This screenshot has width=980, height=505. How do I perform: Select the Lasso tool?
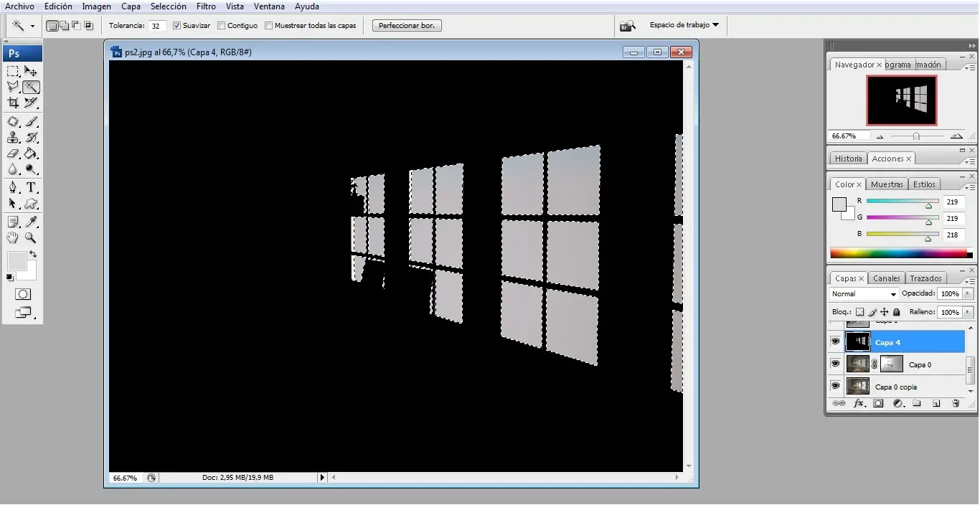(x=13, y=87)
